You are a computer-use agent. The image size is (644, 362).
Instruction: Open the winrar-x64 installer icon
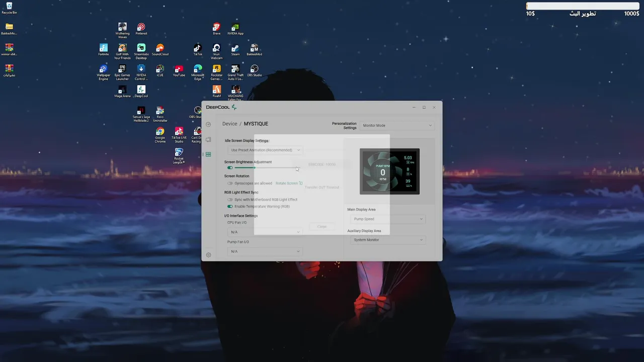(9, 50)
